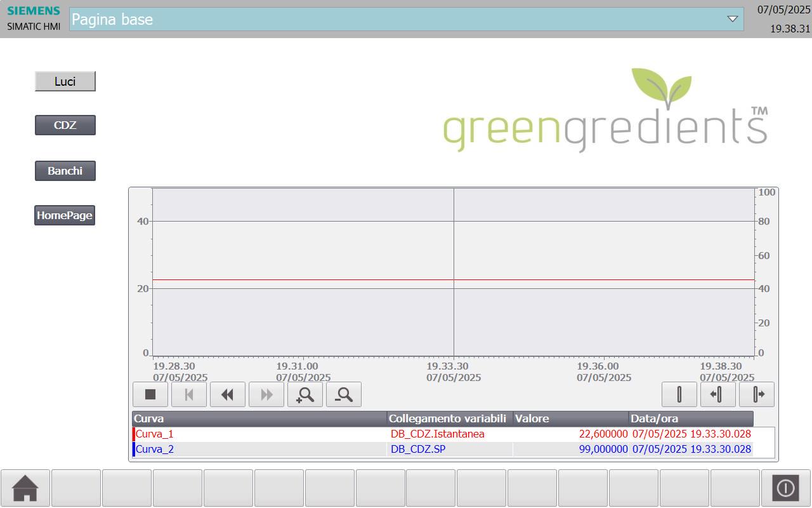
Task: Zoom out of the trend with the magnifier minus
Action: (x=344, y=394)
